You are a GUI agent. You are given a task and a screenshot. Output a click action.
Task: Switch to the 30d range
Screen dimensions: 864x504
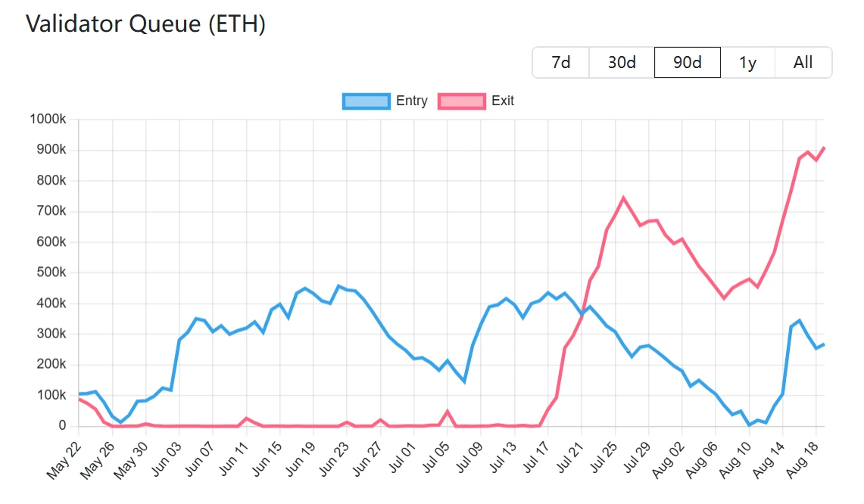point(622,62)
